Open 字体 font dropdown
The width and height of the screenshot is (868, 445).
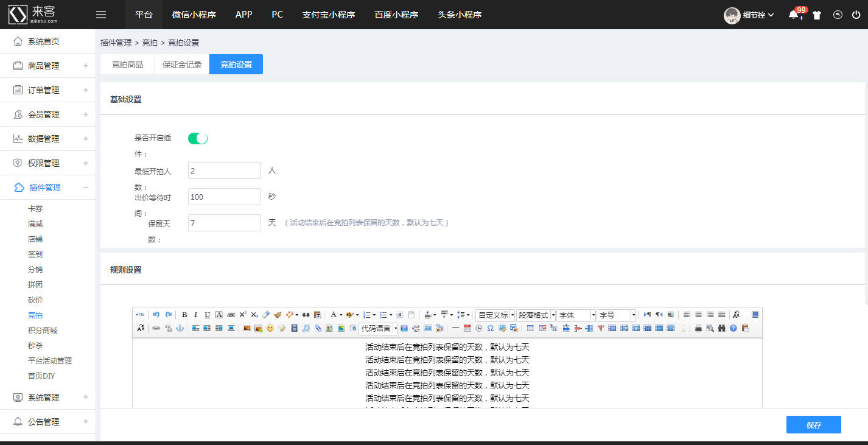[x=576, y=315]
